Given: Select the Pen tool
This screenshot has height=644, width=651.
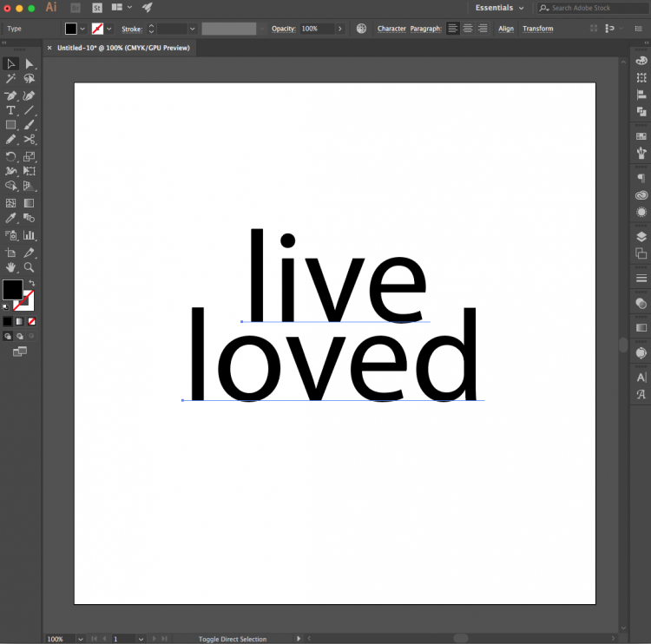Looking at the screenshot, I should pos(10,95).
